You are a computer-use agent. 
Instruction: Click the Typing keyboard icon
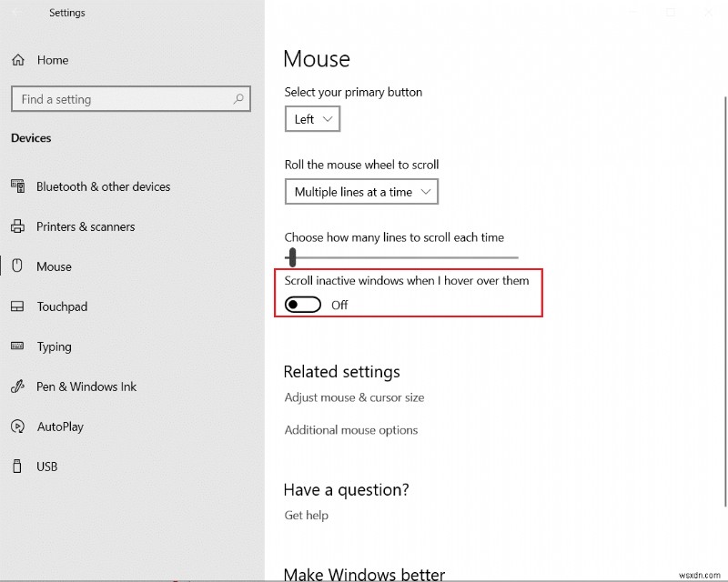17,346
